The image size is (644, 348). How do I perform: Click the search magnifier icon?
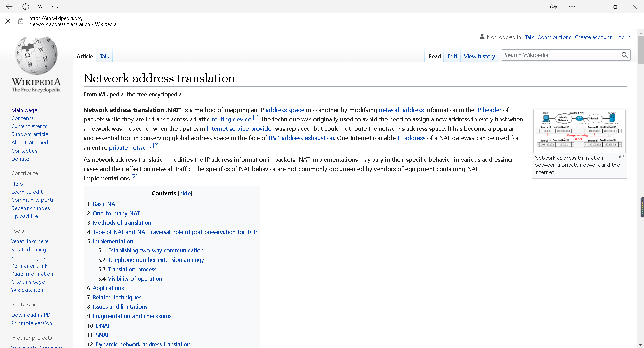[x=624, y=55]
